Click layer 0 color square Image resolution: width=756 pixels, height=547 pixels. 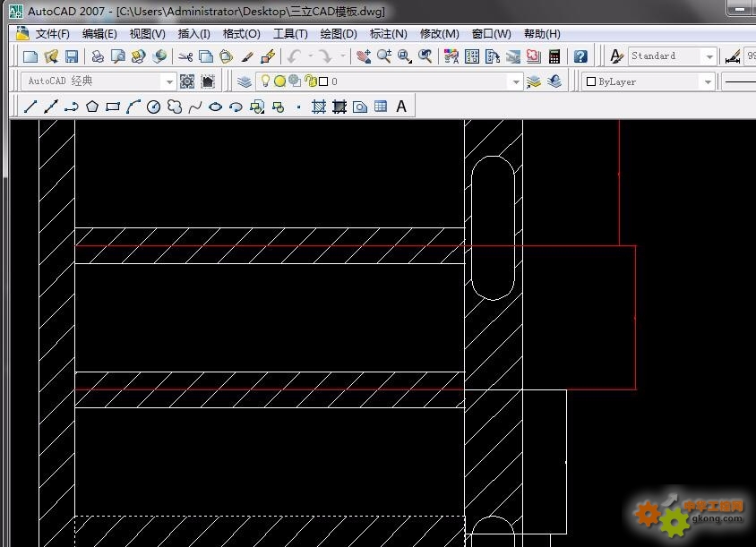click(x=323, y=82)
